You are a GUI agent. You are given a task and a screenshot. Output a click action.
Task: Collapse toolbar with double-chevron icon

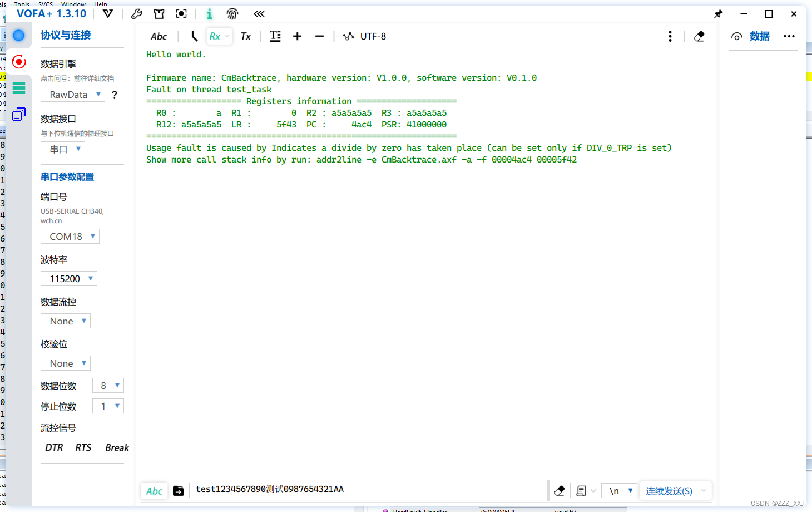[x=259, y=14]
